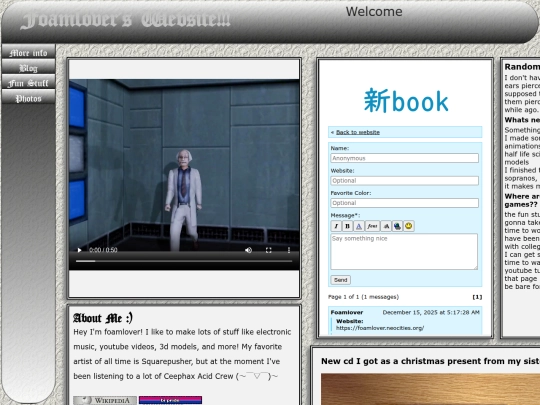Click the Wikipedia badge button
The image size is (540, 405).
coord(105,401)
